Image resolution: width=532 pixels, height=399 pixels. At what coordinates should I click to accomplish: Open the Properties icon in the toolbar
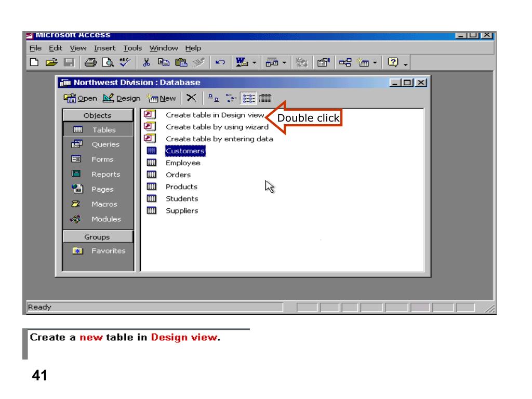point(323,62)
